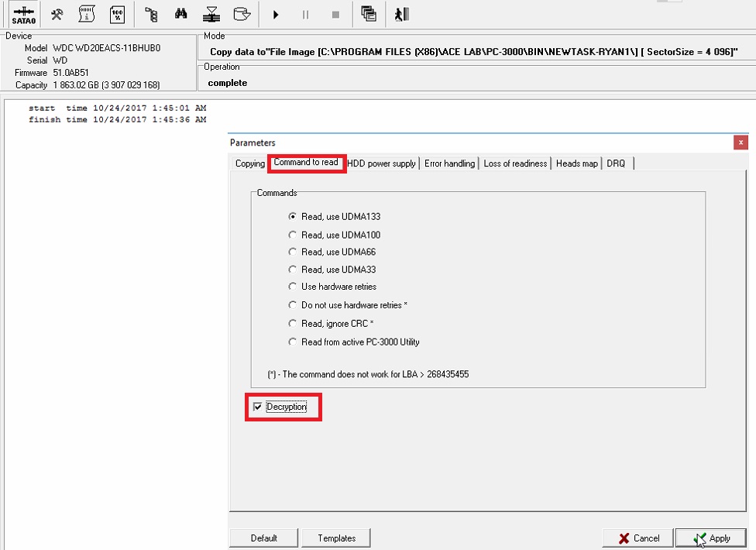Switch to the Copying tab

pos(249,163)
